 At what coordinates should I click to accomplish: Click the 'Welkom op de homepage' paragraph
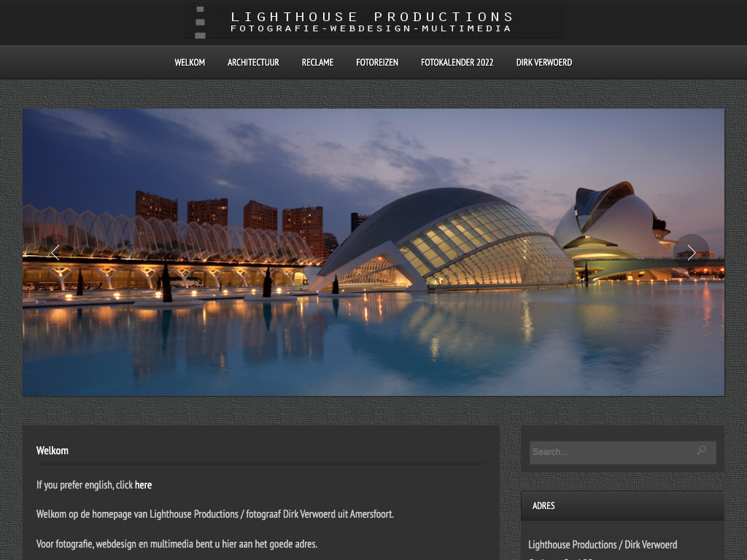(215, 514)
